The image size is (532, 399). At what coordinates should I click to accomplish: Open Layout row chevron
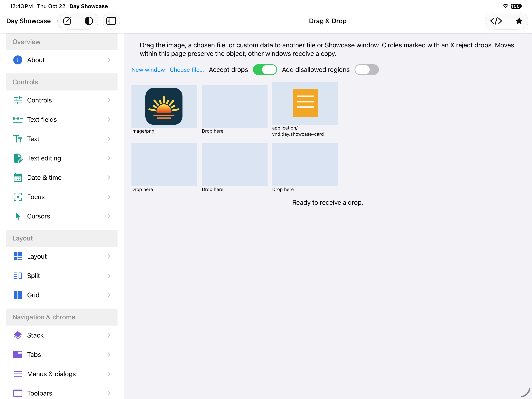[x=109, y=256]
